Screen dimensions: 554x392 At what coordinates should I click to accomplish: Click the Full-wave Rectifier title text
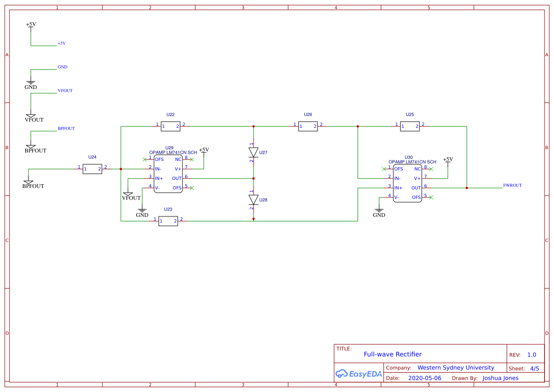click(x=392, y=354)
